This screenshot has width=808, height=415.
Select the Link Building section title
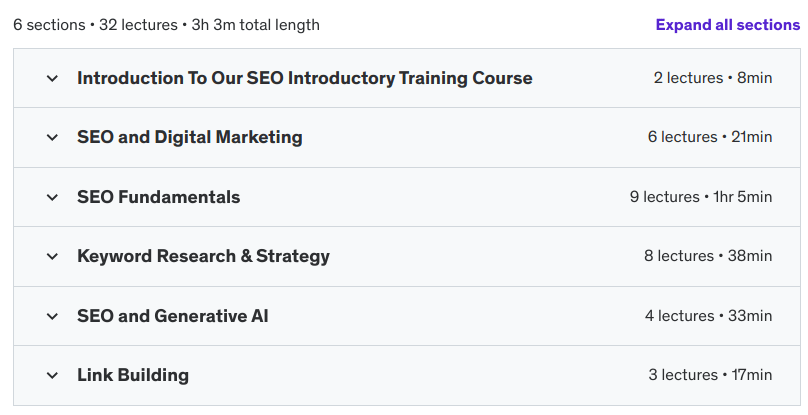pyautogui.click(x=133, y=376)
